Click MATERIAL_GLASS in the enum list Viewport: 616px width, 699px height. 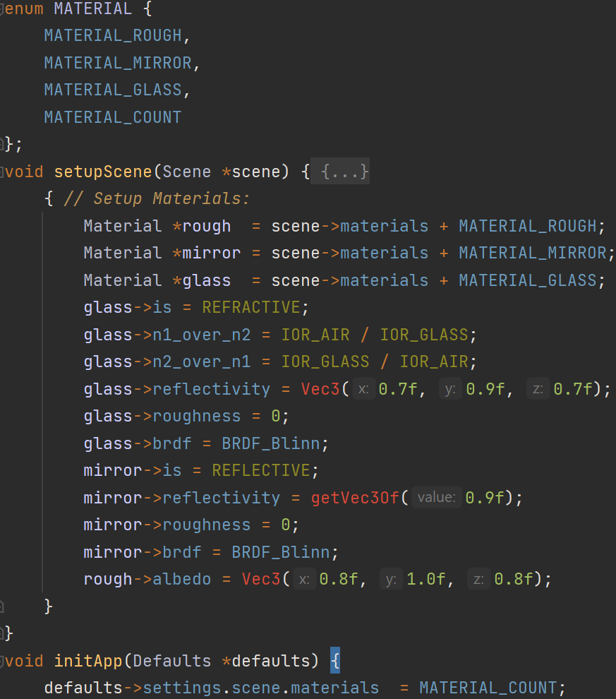[113, 90]
